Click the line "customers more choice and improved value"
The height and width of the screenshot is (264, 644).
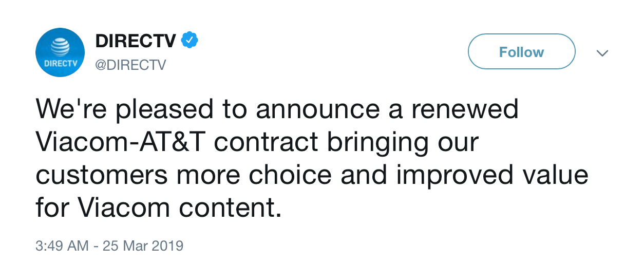coord(312,175)
